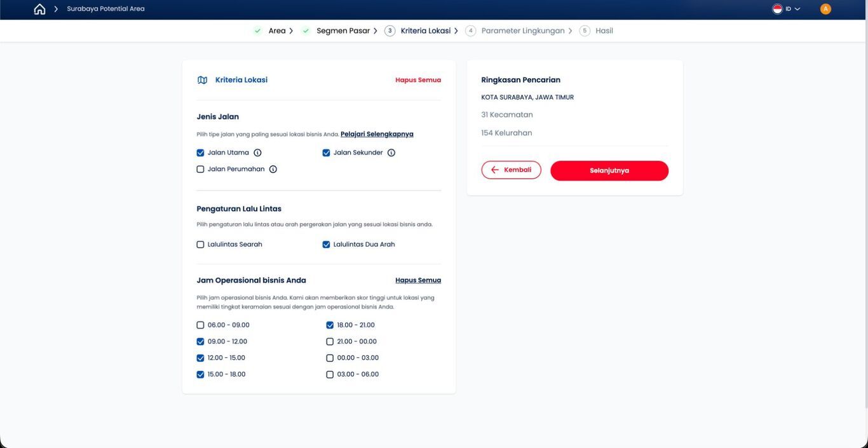Screen dimensions: 868x448
Task: Jump to the Hasil step
Action: point(604,31)
